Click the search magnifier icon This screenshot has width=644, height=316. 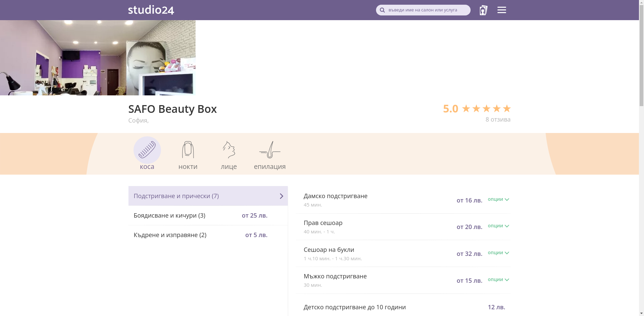click(x=382, y=10)
